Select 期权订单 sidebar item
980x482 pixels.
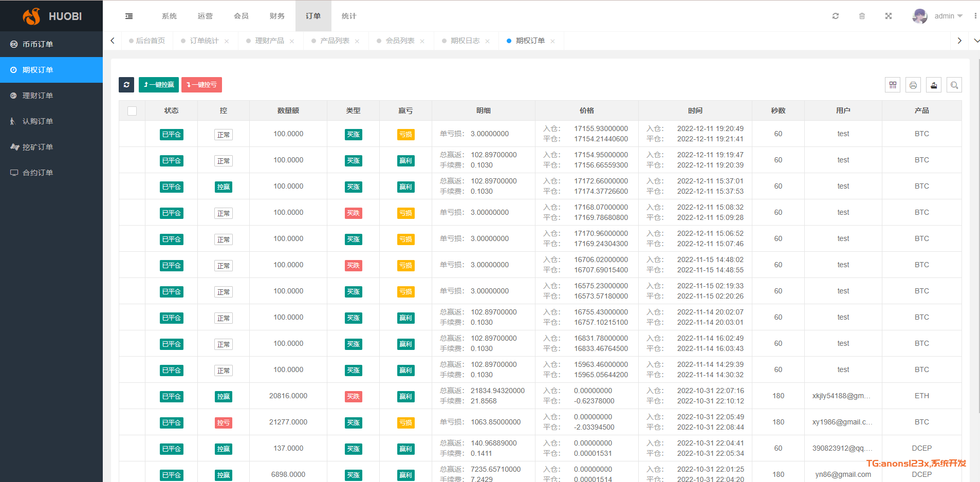pyautogui.click(x=51, y=70)
